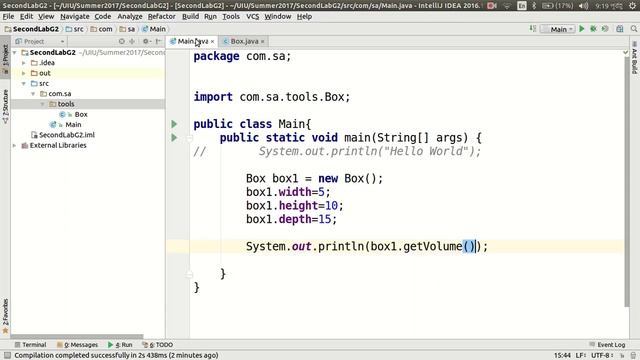The image size is (640, 360).
Task: Click the Make Project build icon
Action: [533, 29]
